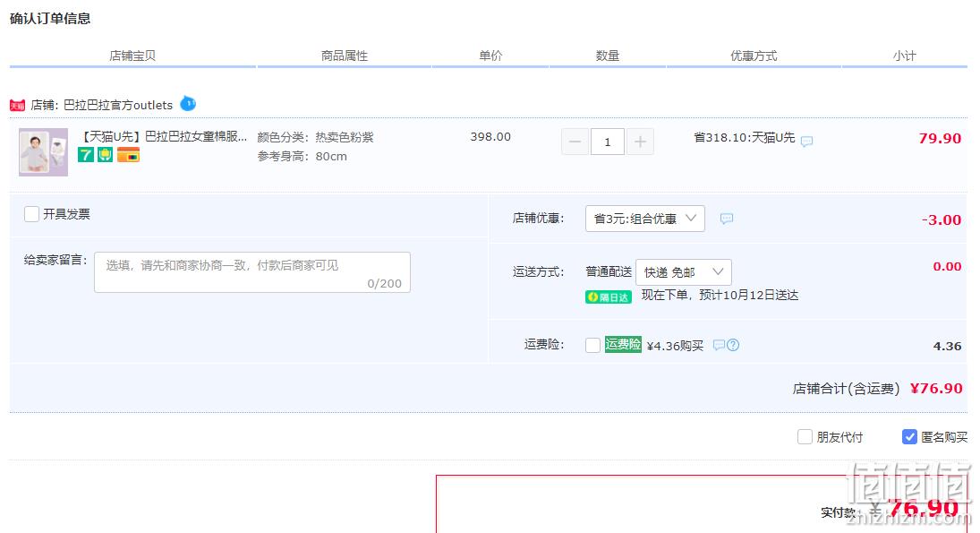Open the 巴拉巴拉女童棉服 product title link
This screenshot has height=533, width=980.
[x=165, y=136]
